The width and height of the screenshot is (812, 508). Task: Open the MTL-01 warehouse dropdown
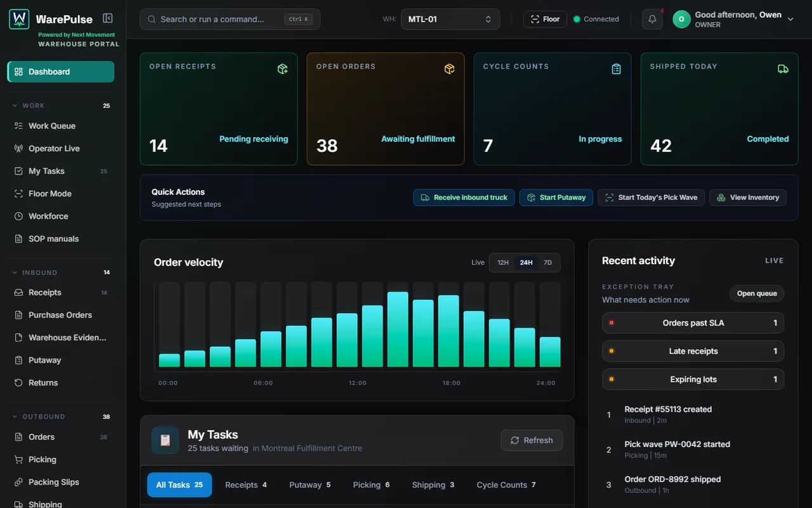pos(450,19)
